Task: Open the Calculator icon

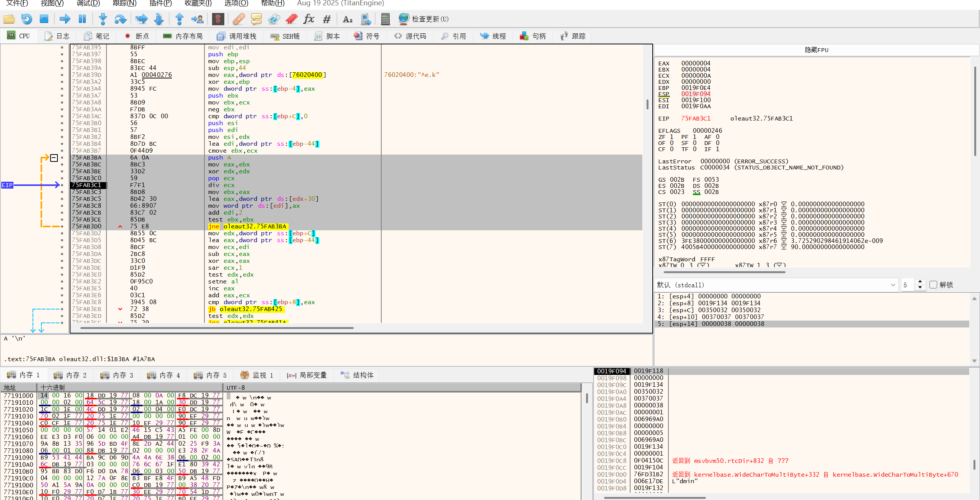Action: [x=385, y=19]
